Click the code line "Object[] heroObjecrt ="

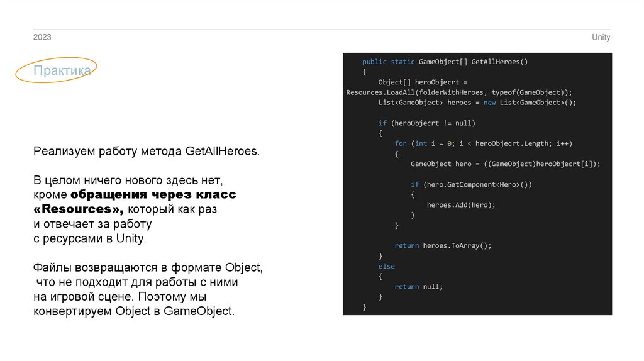(x=423, y=82)
